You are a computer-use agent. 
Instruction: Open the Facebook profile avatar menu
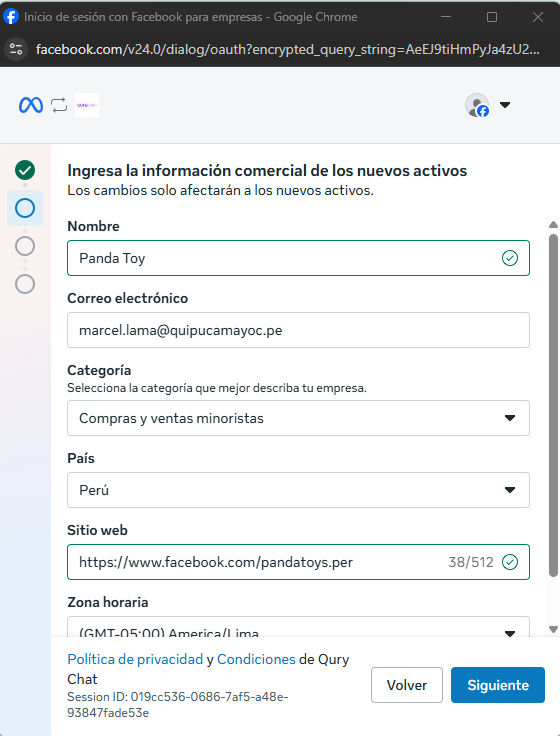[477, 105]
